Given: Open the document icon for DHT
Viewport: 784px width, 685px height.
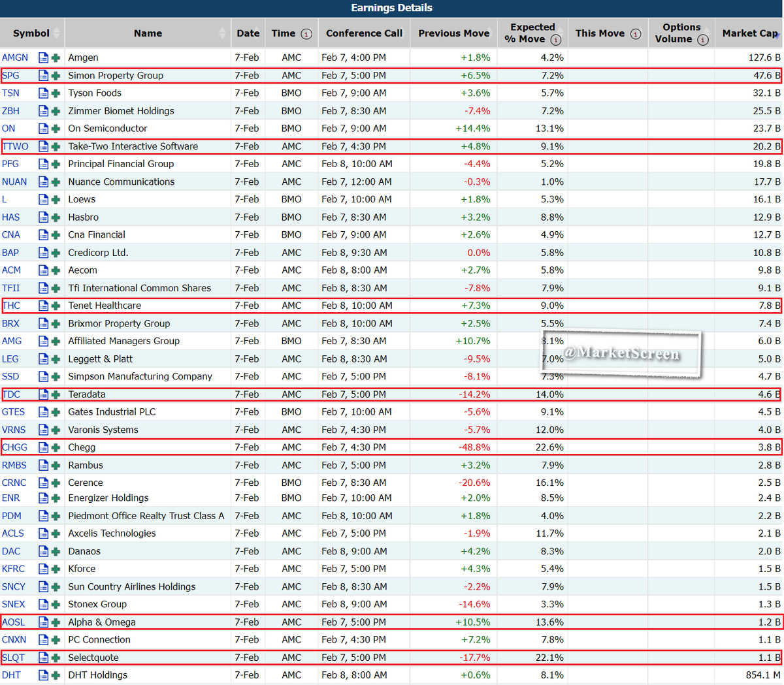Looking at the screenshot, I should [x=43, y=675].
